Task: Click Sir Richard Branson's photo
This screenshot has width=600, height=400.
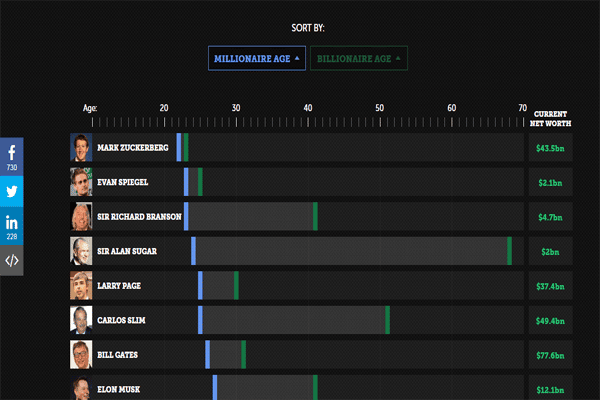Action: click(x=81, y=216)
